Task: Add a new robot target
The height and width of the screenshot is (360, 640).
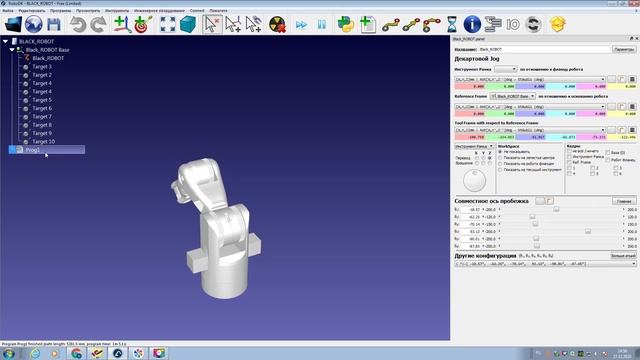Action: coord(143,24)
